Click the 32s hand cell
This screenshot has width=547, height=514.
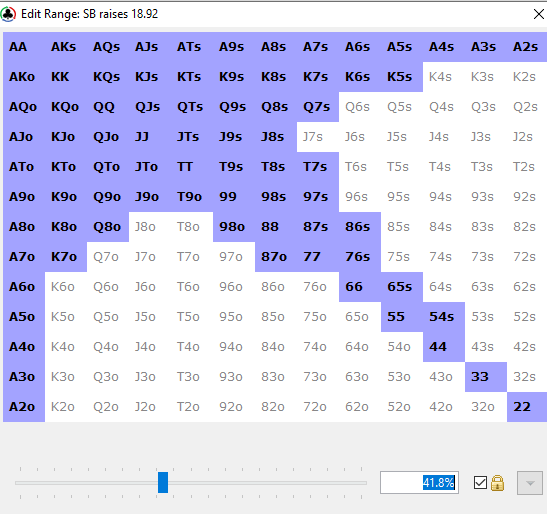(x=527, y=377)
